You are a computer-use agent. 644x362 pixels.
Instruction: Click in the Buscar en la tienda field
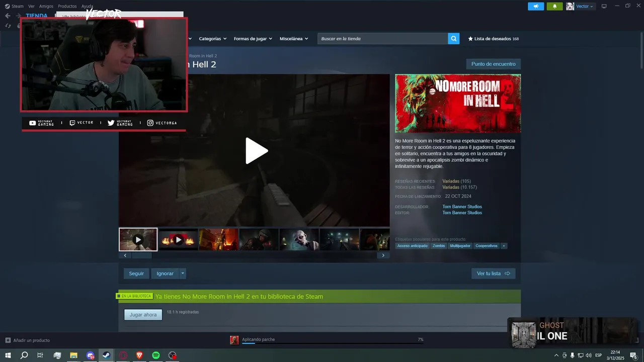pos(383,39)
